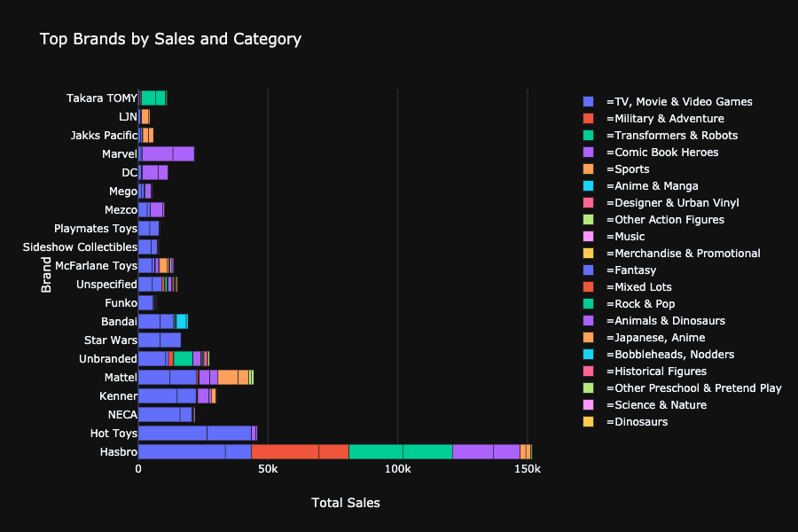Hide Designer & Urban Vinyl from the chart
This screenshot has height=532, width=798.
(x=672, y=203)
